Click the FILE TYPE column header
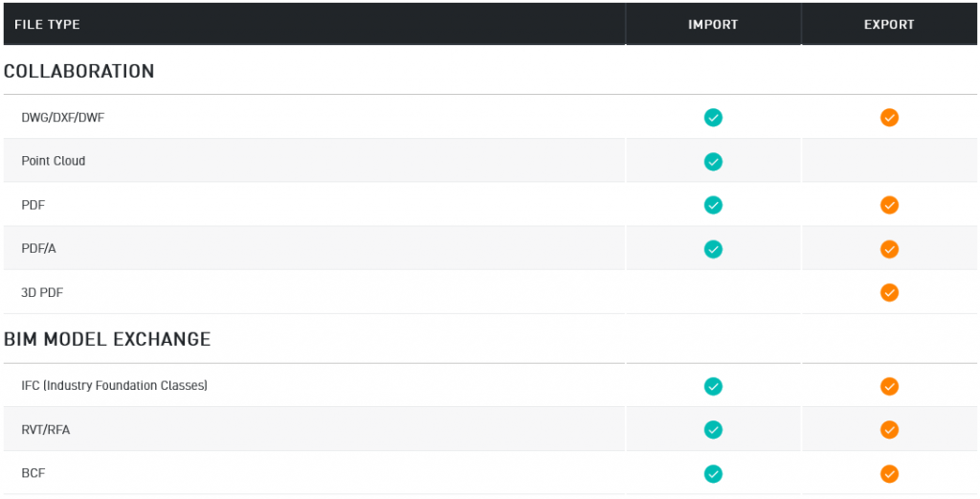This screenshot has width=980, height=499. coord(48,25)
